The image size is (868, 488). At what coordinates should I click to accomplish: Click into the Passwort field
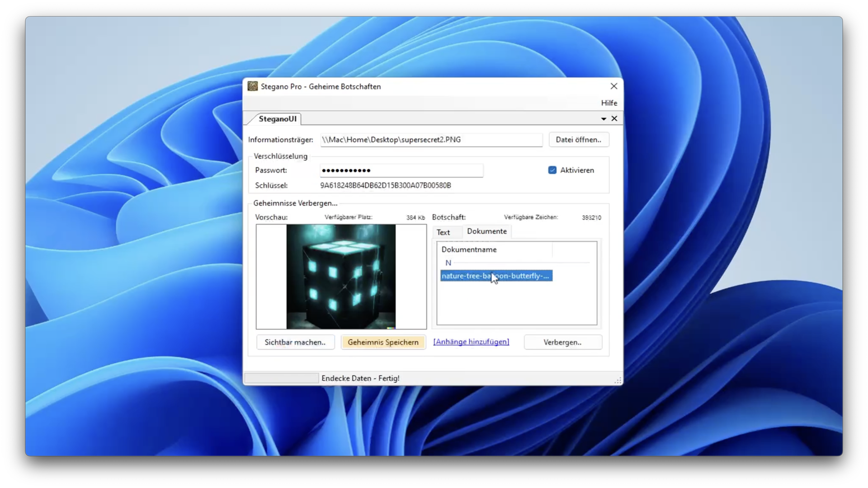[401, 170]
